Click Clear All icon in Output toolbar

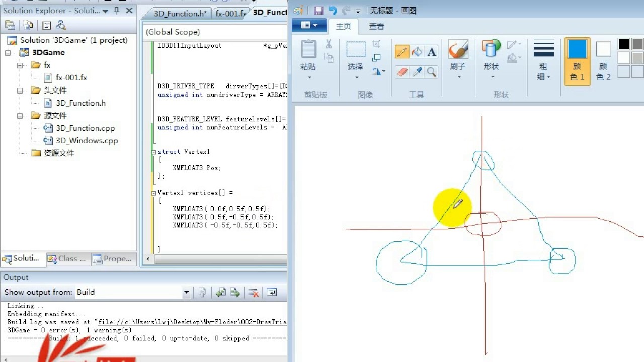(254, 292)
